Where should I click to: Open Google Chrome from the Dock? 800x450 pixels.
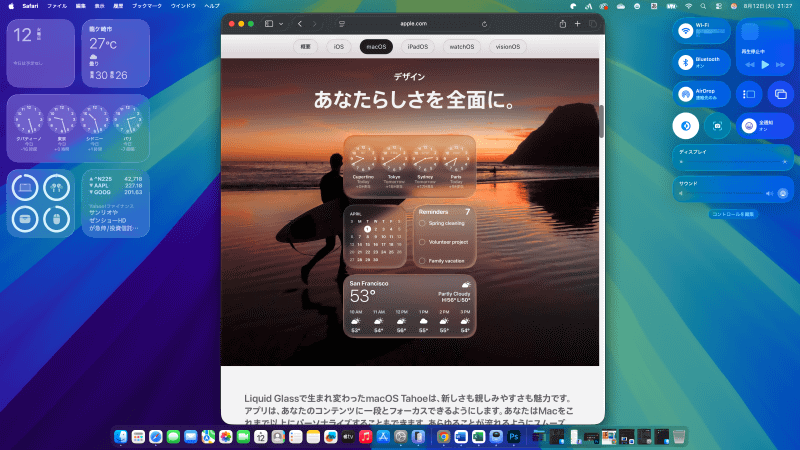coord(443,437)
